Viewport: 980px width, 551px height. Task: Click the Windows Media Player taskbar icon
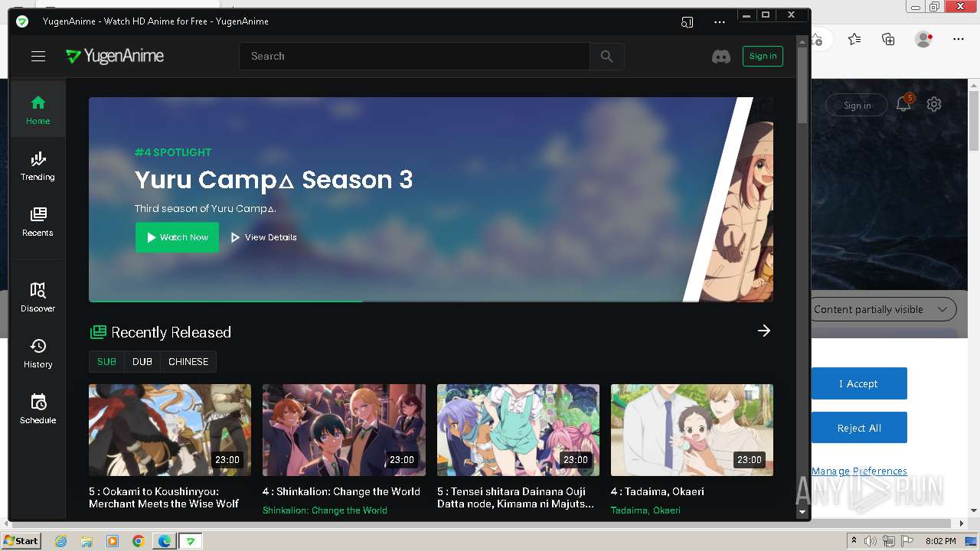click(113, 541)
